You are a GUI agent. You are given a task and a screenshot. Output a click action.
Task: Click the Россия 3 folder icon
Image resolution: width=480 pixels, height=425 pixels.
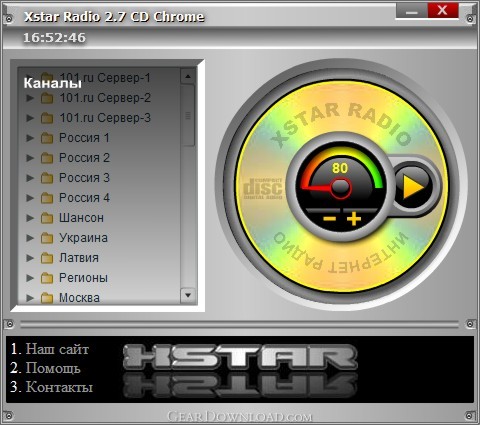click(47, 178)
